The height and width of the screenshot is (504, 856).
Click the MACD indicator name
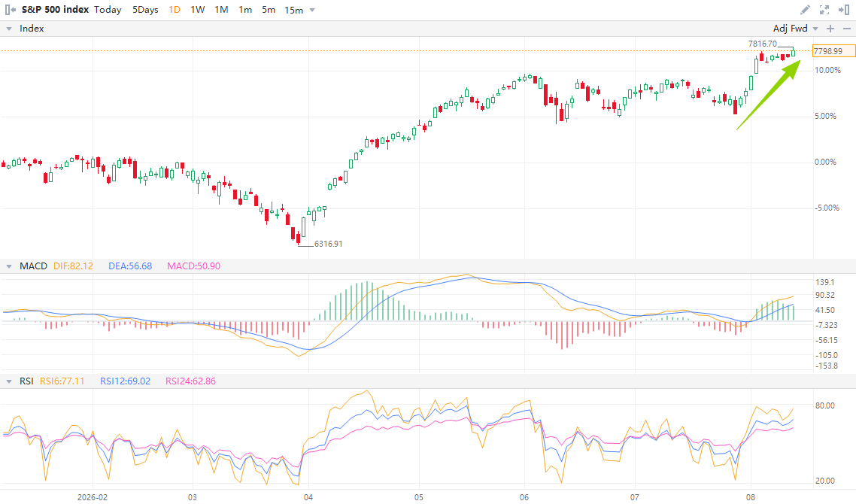tap(33, 266)
